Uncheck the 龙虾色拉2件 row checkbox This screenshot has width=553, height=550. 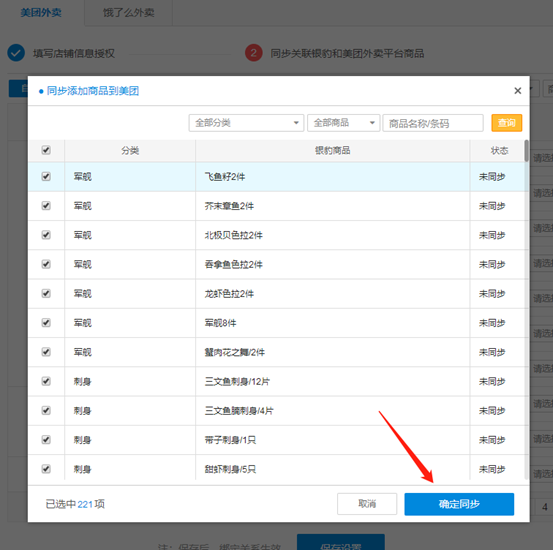pyautogui.click(x=46, y=293)
